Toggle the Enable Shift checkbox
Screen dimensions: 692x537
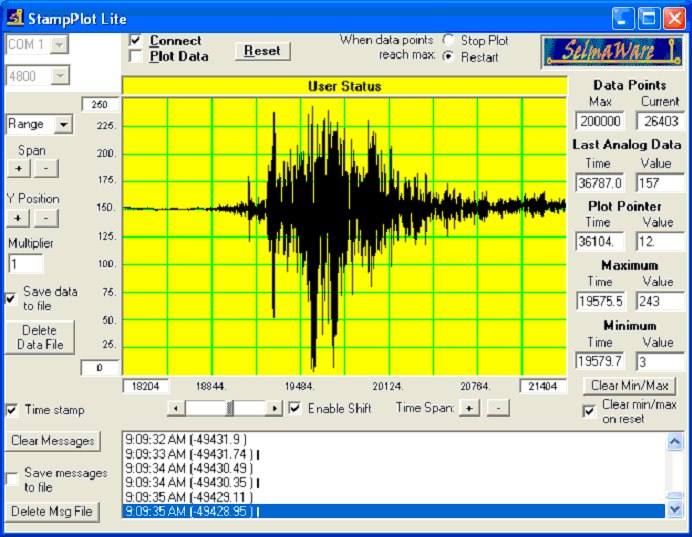coord(295,408)
